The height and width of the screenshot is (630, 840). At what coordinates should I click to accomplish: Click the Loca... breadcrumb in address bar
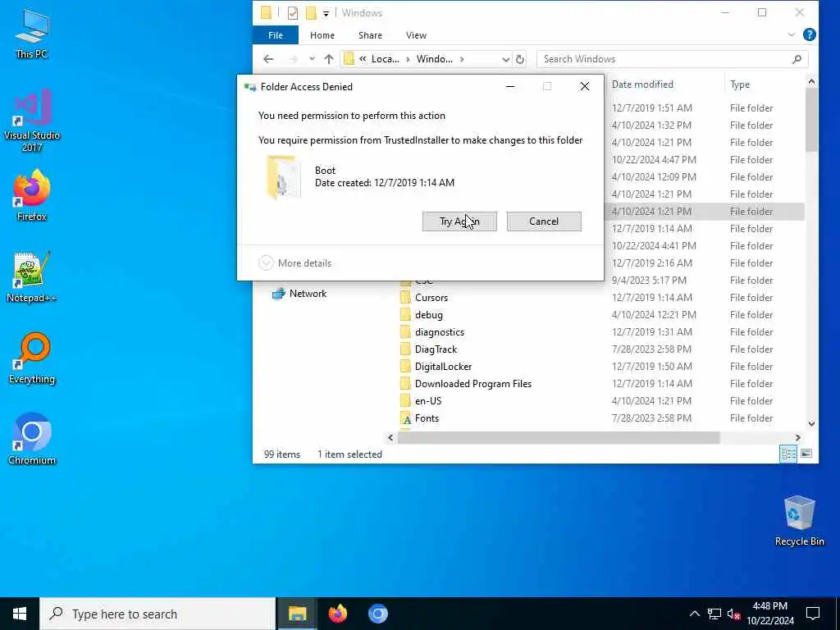[x=386, y=59]
